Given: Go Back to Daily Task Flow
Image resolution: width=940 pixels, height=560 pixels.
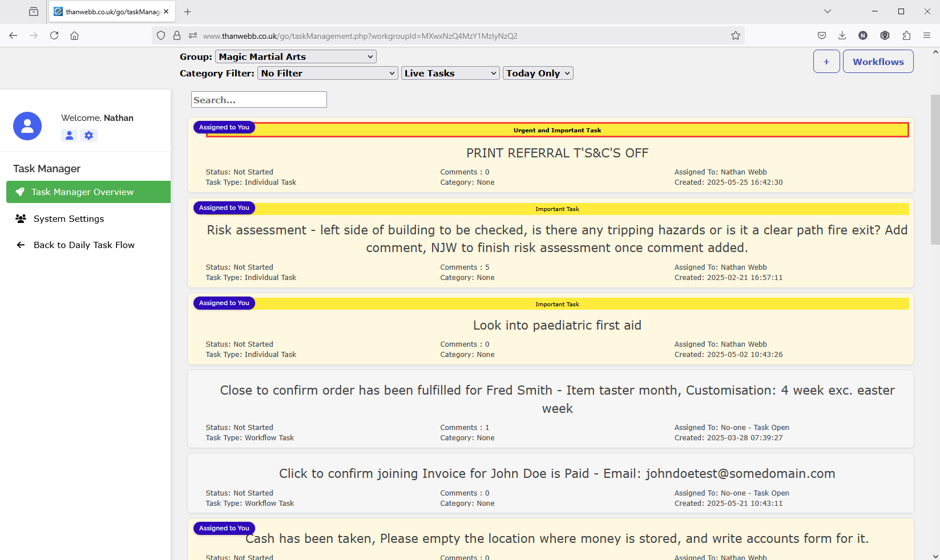Looking at the screenshot, I should click(84, 245).
